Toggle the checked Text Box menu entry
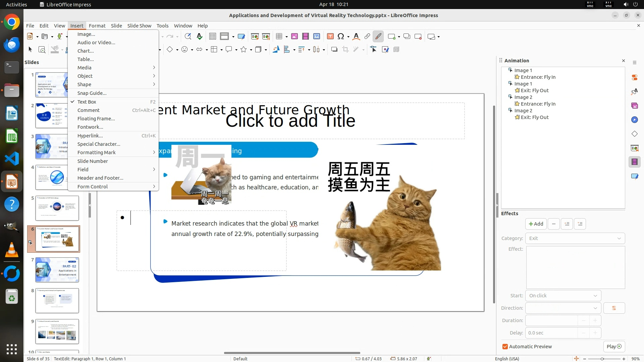 [x=87, y=102]
